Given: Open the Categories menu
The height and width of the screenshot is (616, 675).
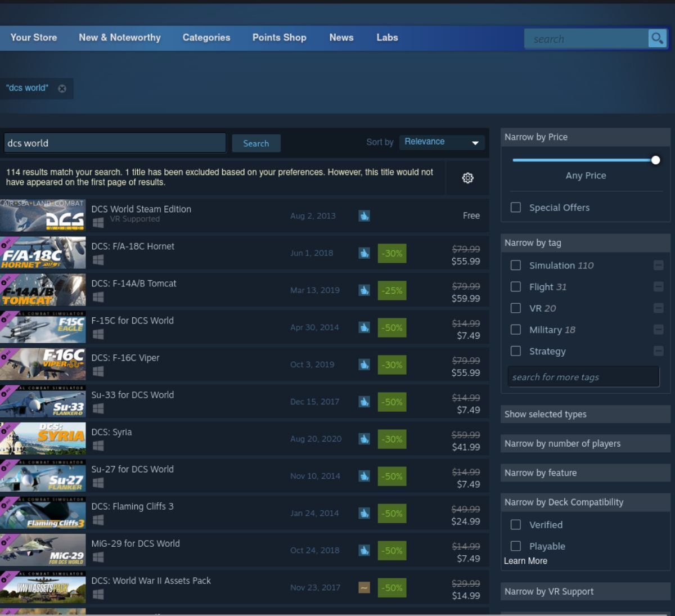Looking at the screenshot, I should coord(206,38).
